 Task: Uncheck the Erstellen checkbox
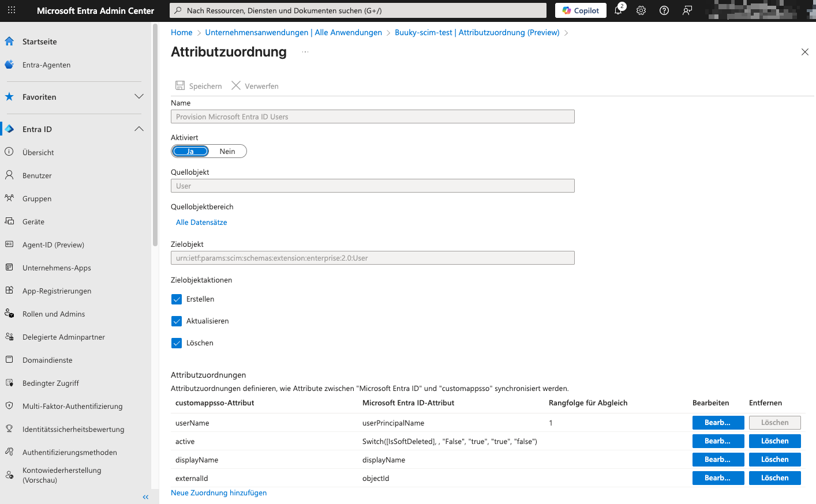point(177,299)
